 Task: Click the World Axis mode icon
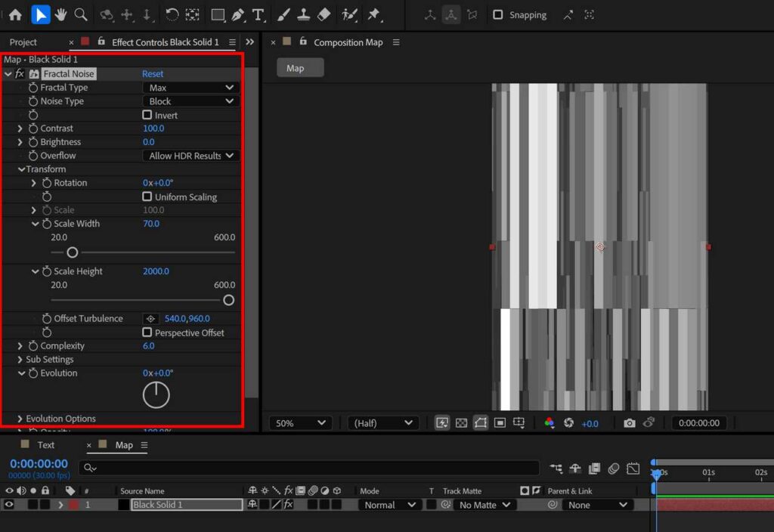pyautogui.click(x=450, y=15)
